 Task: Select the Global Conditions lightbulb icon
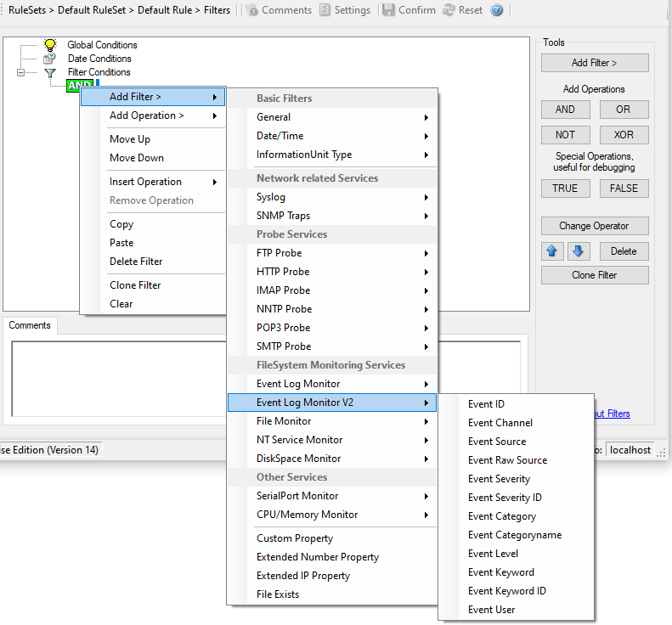pos(50,45)
